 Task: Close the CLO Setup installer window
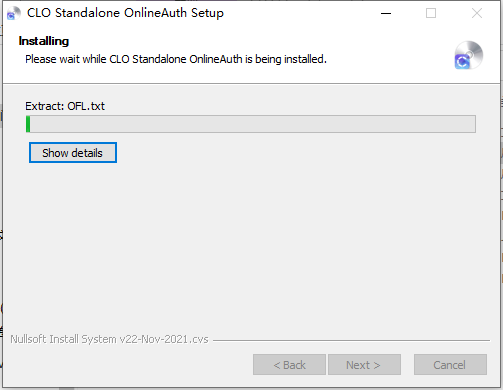pyautogui.click(x=477, y=13)
